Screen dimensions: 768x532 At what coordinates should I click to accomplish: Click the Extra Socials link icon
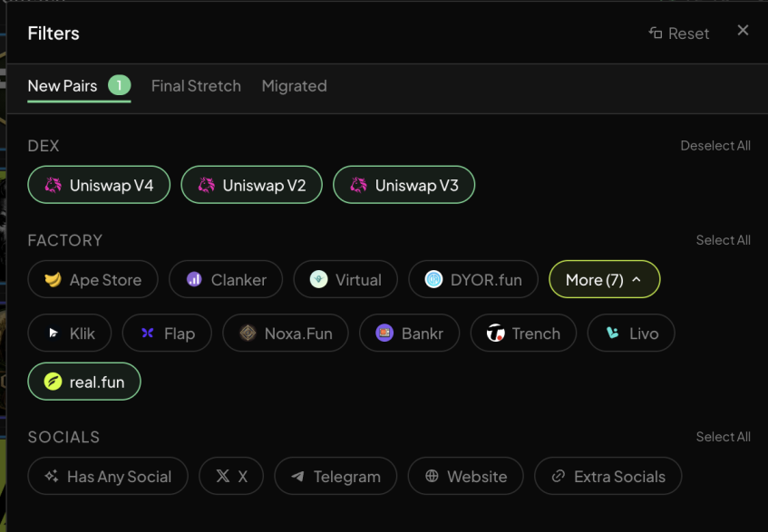click(559, 476)
